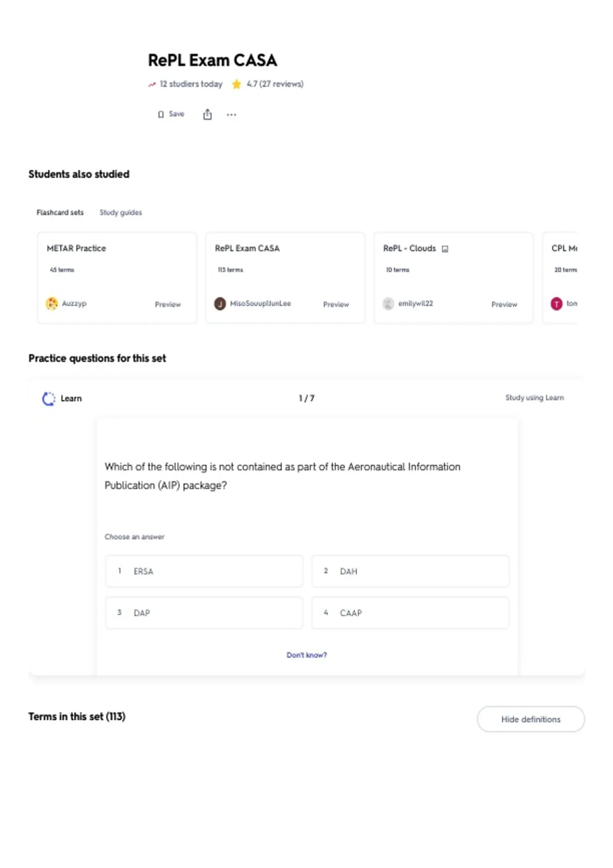613x868 pixels.
Task: Select answer option ERSA
Action: coord(204,571)
